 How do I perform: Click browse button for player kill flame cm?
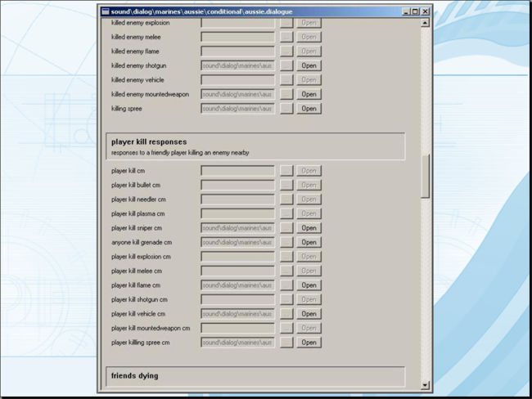pyautogui.click(x=286, y=285)
